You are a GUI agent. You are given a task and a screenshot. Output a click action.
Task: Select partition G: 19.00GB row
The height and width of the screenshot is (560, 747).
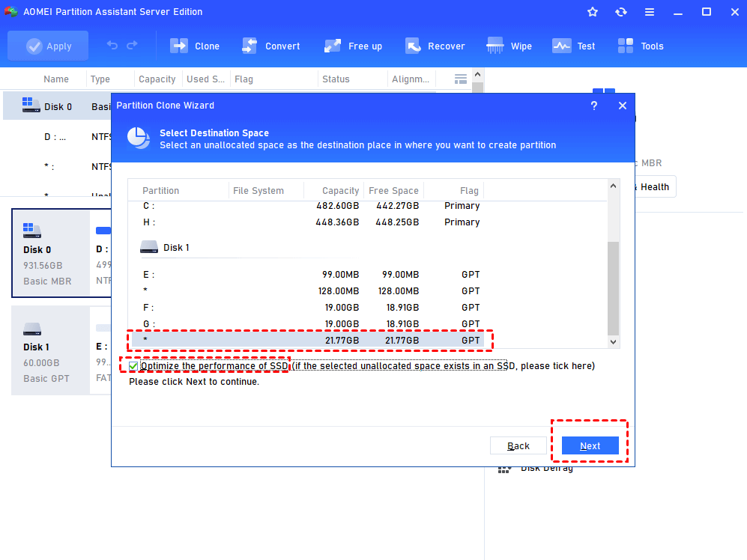pyautogui.click(x=308, y=324)
